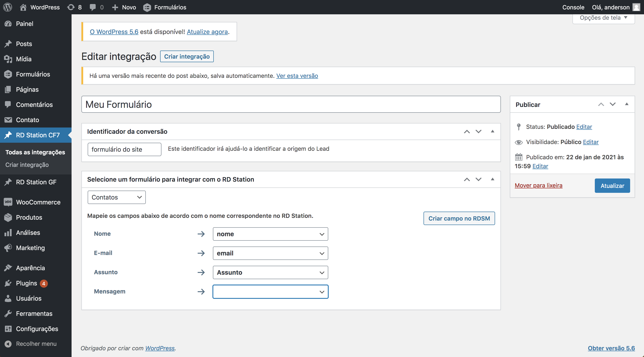Open the Contatos form dropdown

pos(117,197)
